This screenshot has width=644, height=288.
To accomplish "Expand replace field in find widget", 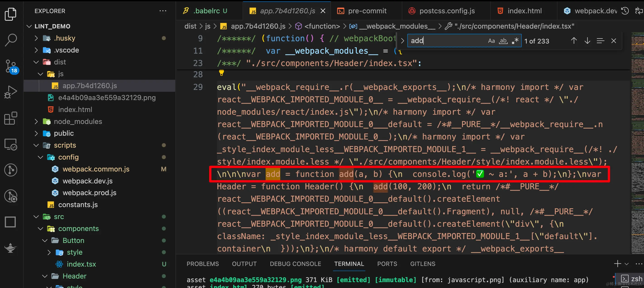I will point(402,41).
